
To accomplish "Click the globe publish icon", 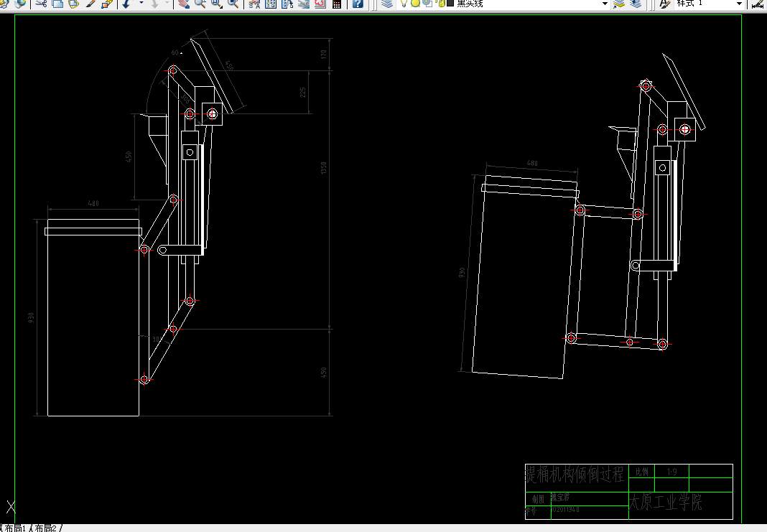I will click(20, 4).
